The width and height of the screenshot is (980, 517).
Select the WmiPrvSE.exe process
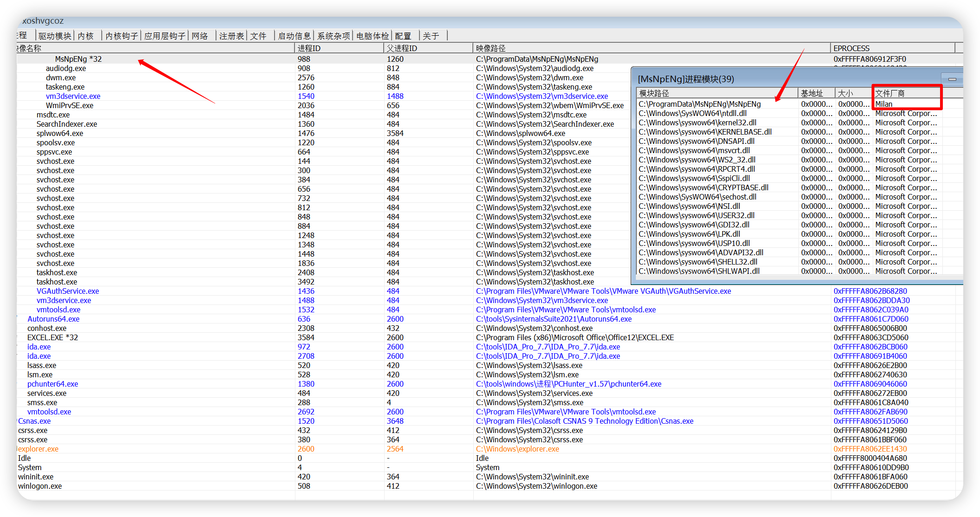(x=69, y=105)
